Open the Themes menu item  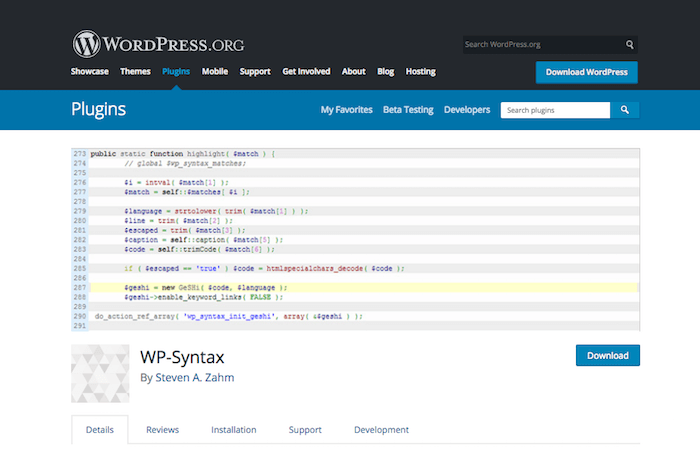(135, 71)
